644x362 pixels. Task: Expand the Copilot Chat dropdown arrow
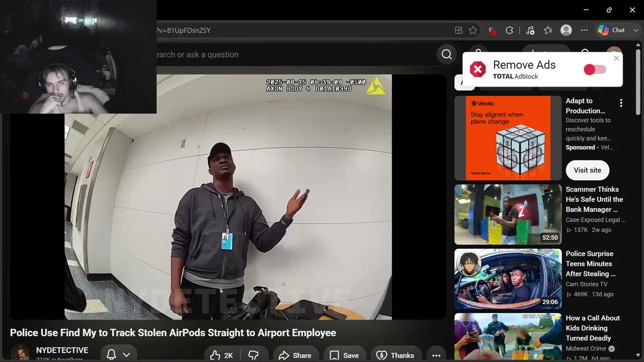(635, 30)
